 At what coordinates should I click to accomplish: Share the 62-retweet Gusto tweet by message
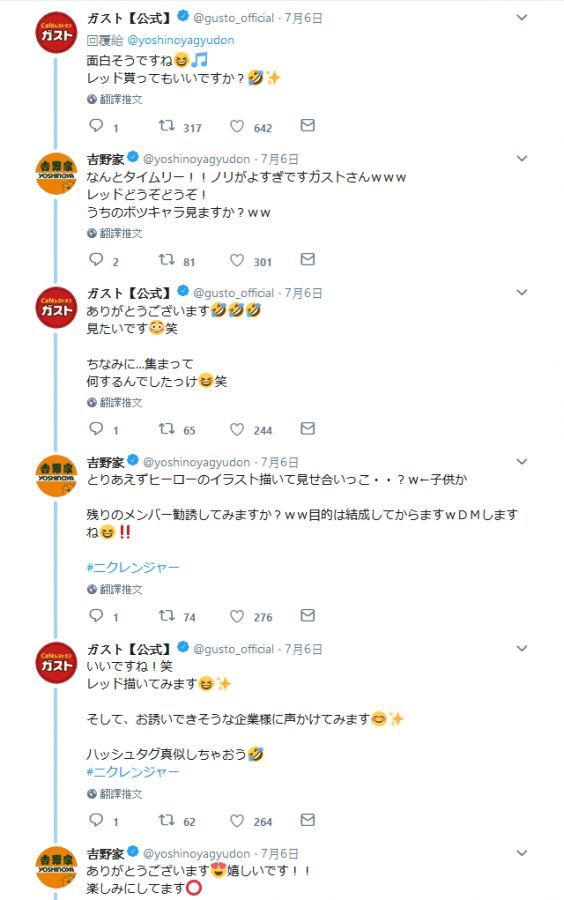308,820
